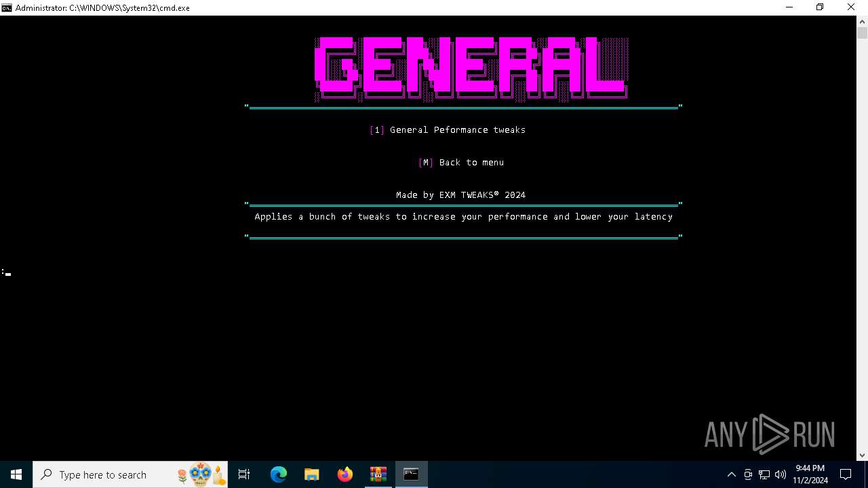Restore down the cmd.exe window

[x=820, y=7]
